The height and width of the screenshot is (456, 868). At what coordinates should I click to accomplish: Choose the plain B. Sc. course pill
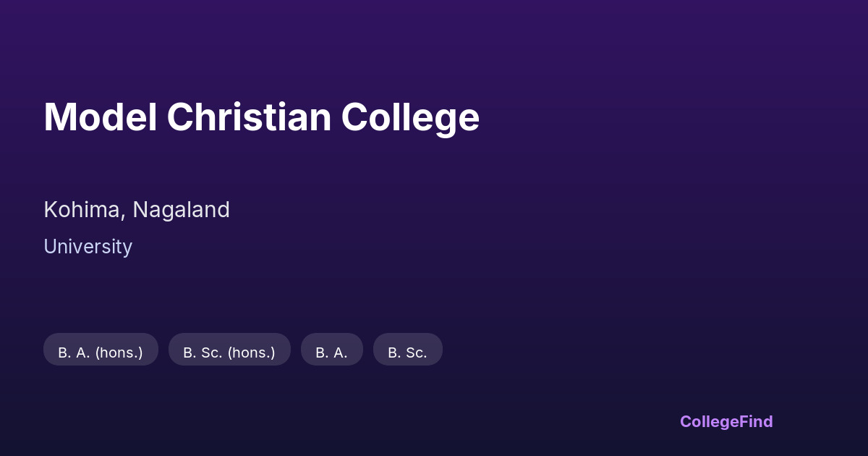pos(407,350)
